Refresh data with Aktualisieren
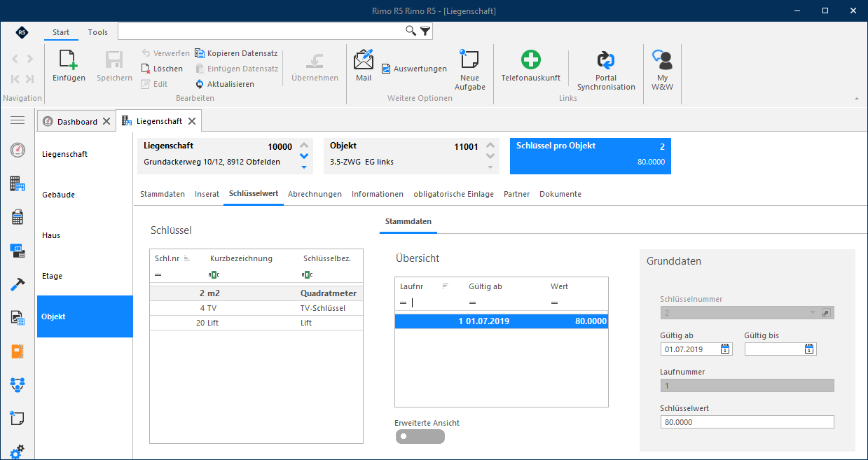This screenshot has width=868, height=460. [x=224, y=84]
